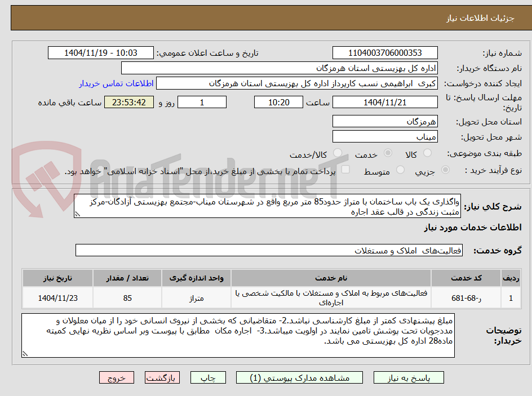This screenshot has height=396, width=532.
Task: Select the خدمت radio button
Action: (x=388, y=153)
